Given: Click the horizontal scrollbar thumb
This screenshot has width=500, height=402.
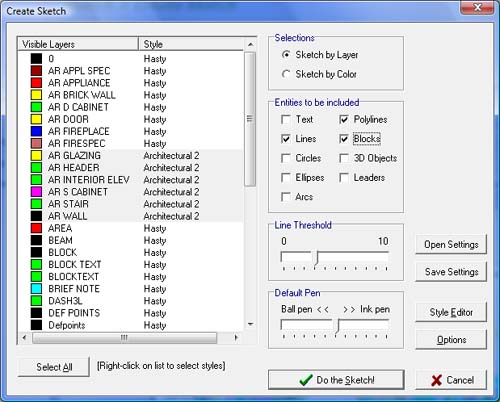Looking at the screenshot, I should (x=124, y=338).
